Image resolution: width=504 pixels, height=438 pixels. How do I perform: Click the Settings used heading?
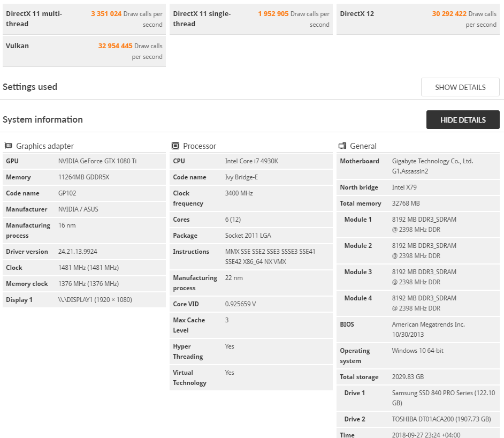point(30,87)
